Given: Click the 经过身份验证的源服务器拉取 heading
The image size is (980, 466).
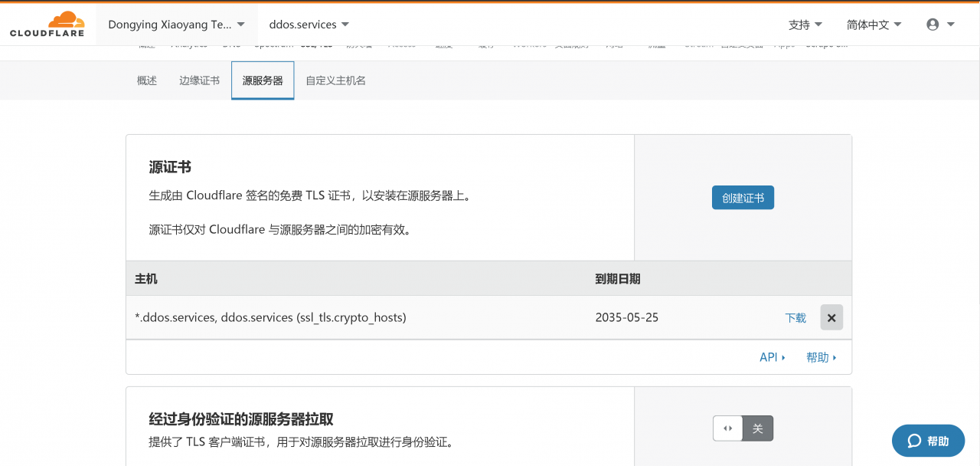Looking at the screenshot, I should (x=241, y=419).
